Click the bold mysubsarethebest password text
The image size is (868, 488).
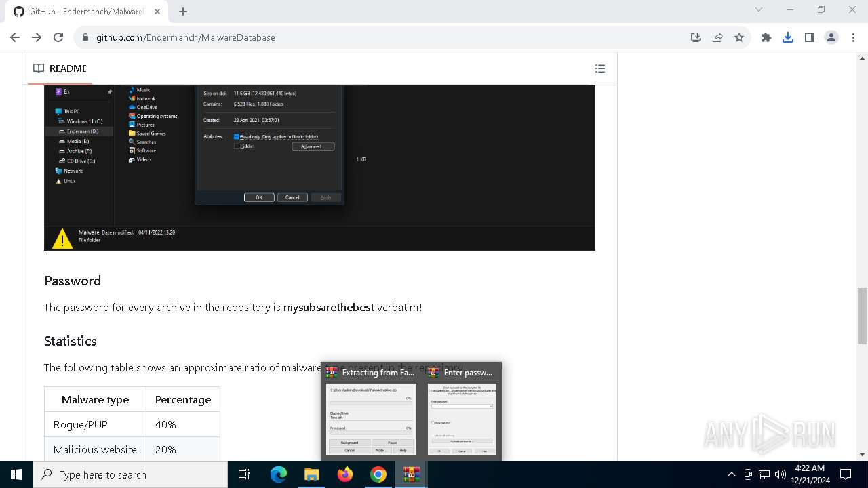[329, 307]
